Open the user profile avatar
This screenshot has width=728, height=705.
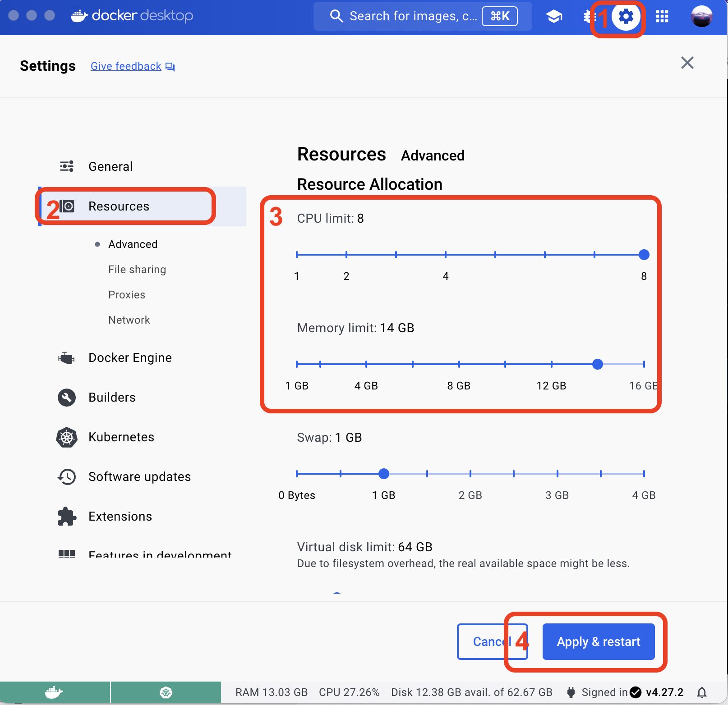click(701, 17)
